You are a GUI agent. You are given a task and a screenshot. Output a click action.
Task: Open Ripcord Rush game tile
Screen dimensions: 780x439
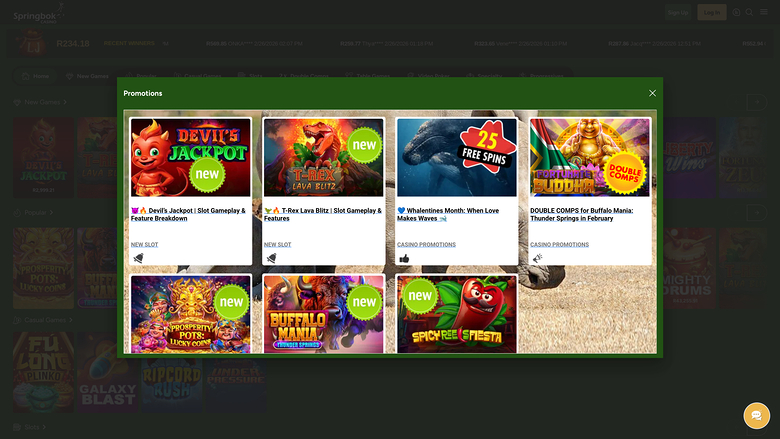point(172,385)
